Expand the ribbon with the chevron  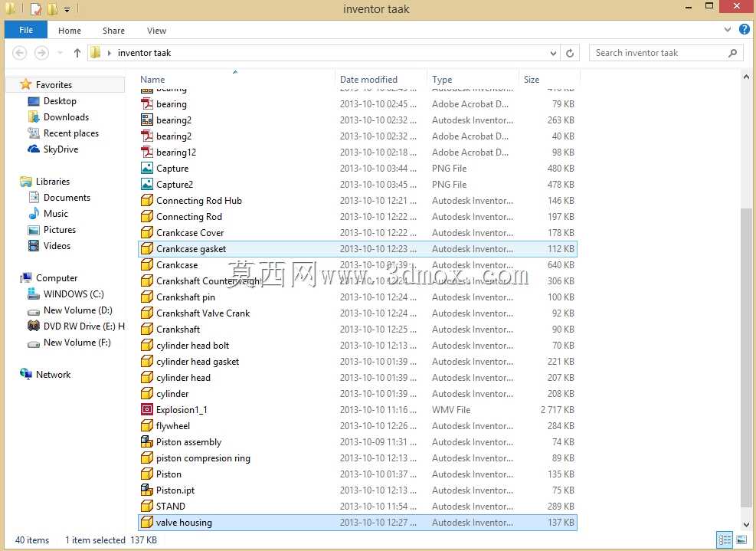(x=727, y=30)
